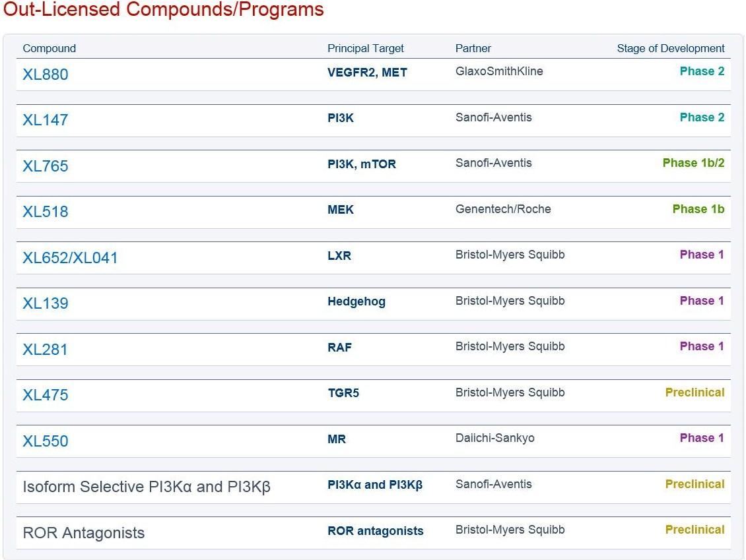Viewport: 746px width, 560px height.
Task: Click the Daiichi-Sankyo partner name
Action: point(494,438)
